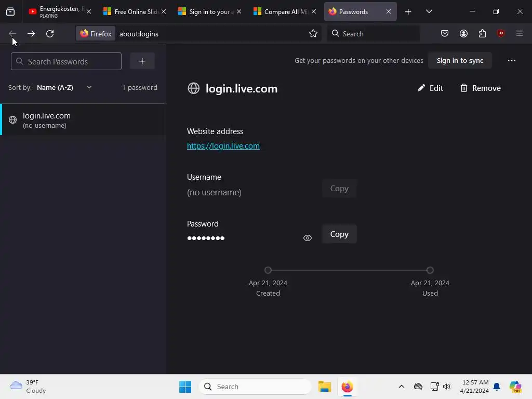Reveal password with the eye icon

pos(308,238)
